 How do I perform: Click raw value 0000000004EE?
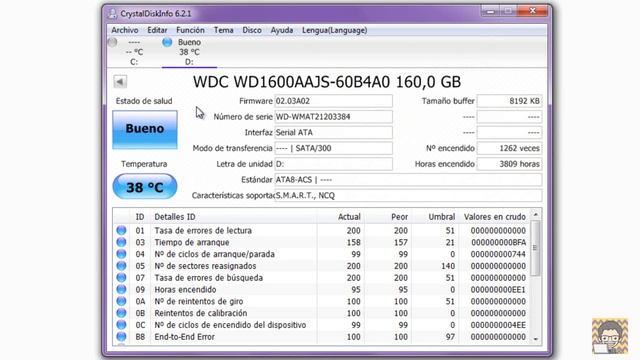coord(498,325)
